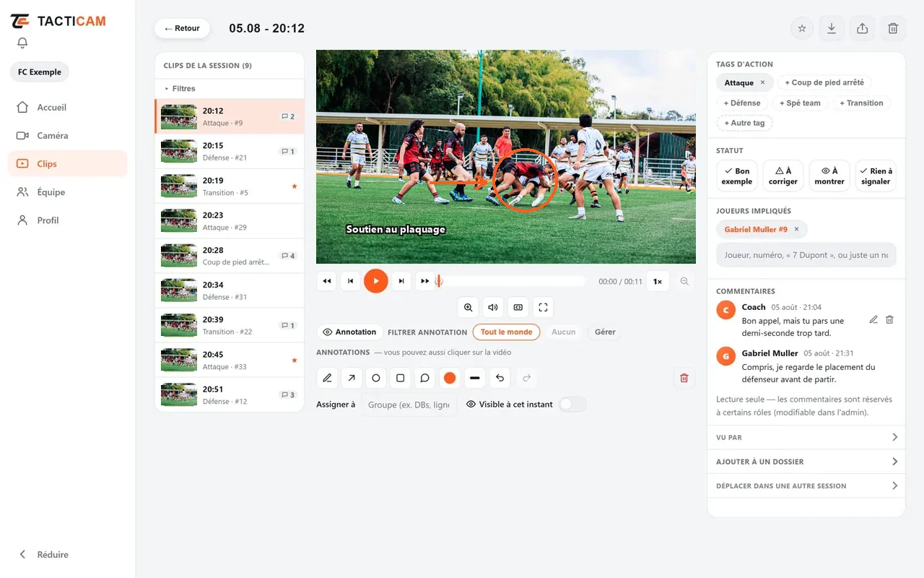Select the freehand pencil annotation tool
Screen dimensions: 924x578
pos(327,378)
